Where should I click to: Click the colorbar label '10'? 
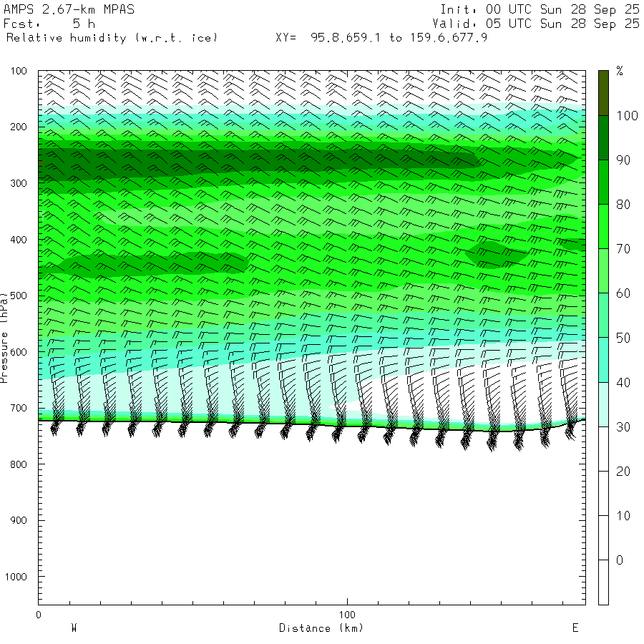(x=623, y=516)
